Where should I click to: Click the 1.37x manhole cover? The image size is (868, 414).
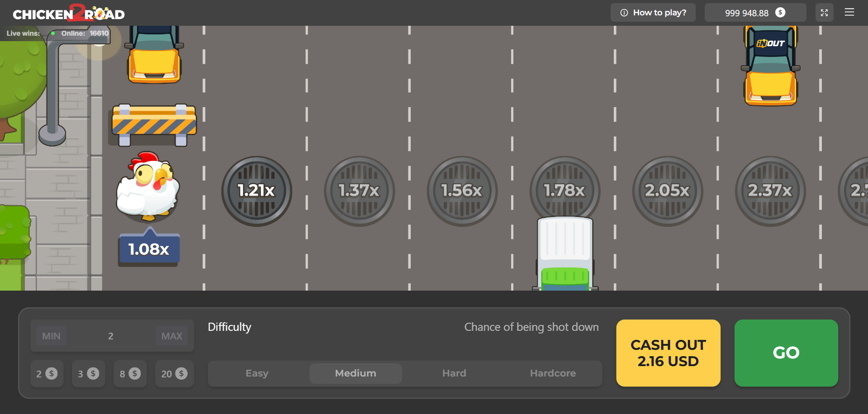pyautogui.click(x=359, y=191)
